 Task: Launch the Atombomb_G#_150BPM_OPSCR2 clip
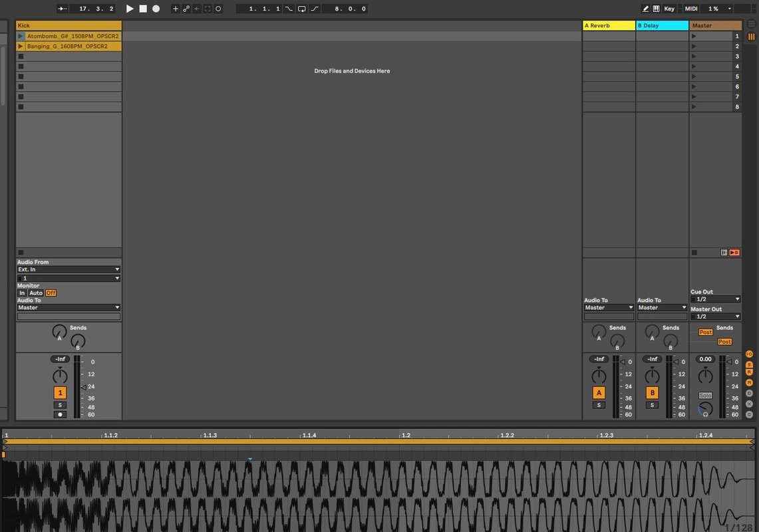pos(21,37)
